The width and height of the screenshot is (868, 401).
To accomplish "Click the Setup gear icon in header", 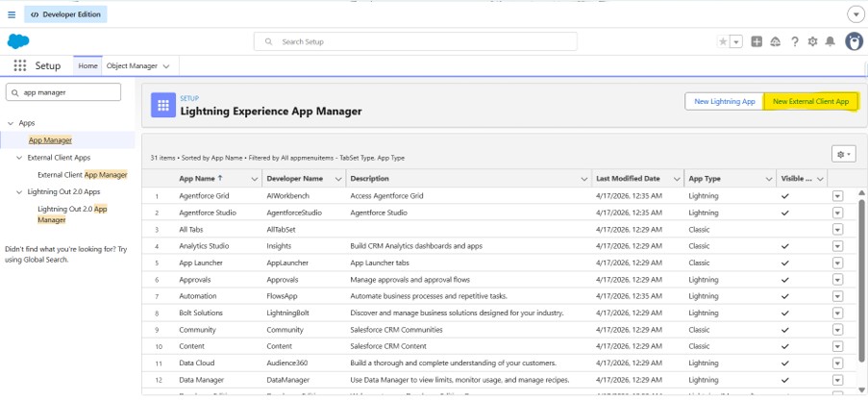I will point(812,41).
